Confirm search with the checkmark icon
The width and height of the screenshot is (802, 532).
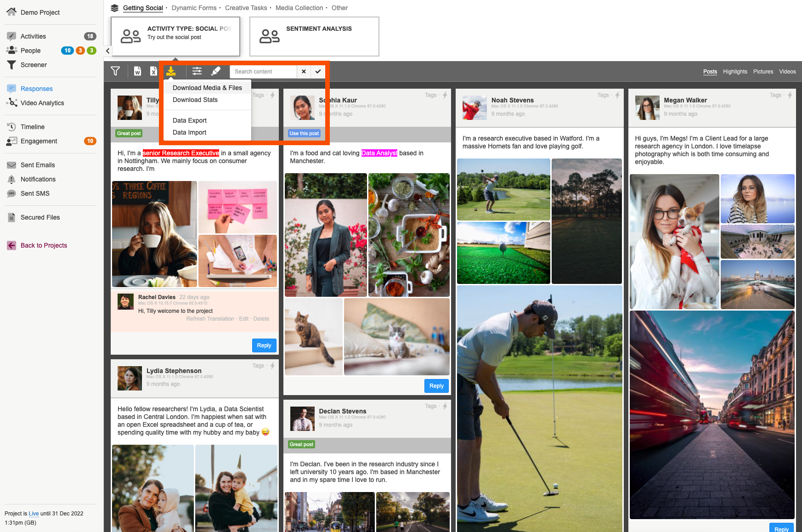[318, 72]
